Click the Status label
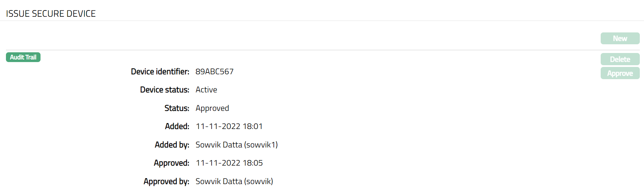The width and height of the screenshot is (644, 190). tap(177, 108)
